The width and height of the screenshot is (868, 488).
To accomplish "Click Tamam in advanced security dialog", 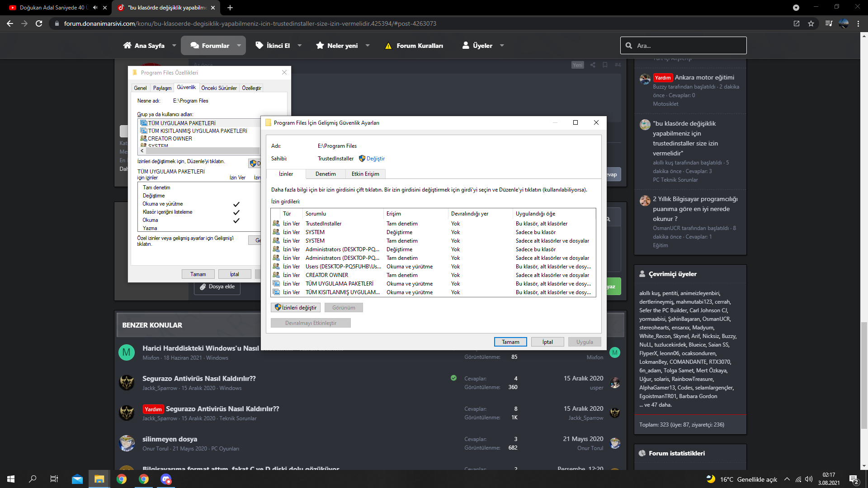I will click(x=510, y=342).
